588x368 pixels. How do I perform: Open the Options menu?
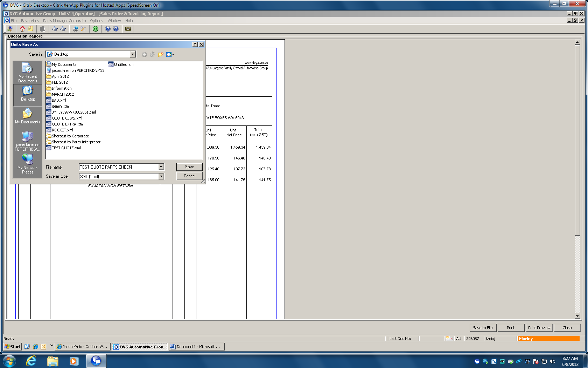(x=97, y=21)
